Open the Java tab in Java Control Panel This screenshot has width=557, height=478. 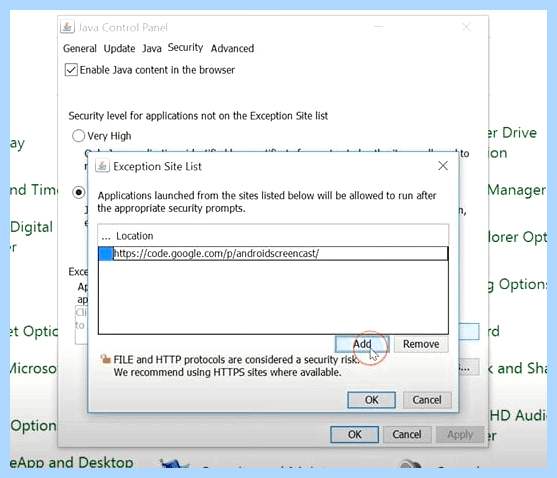pyautogui.click(x=152, y=48)
